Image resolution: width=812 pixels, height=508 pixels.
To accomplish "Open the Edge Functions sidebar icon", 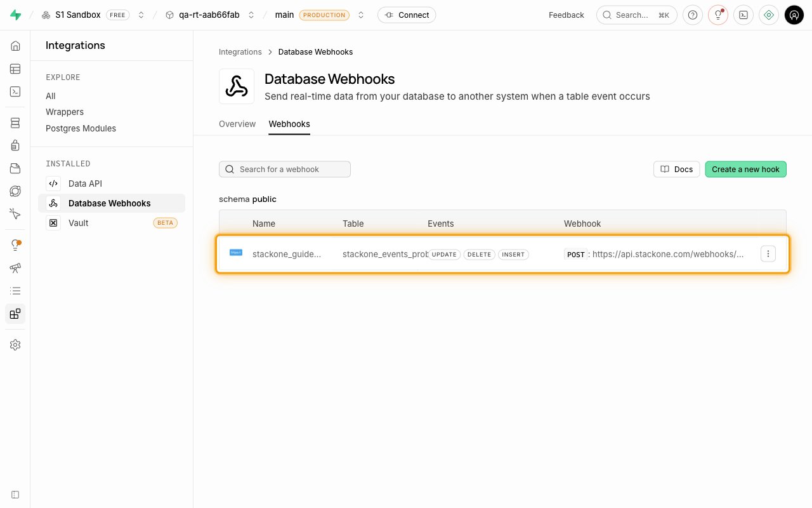I will [x=15, y=191].
